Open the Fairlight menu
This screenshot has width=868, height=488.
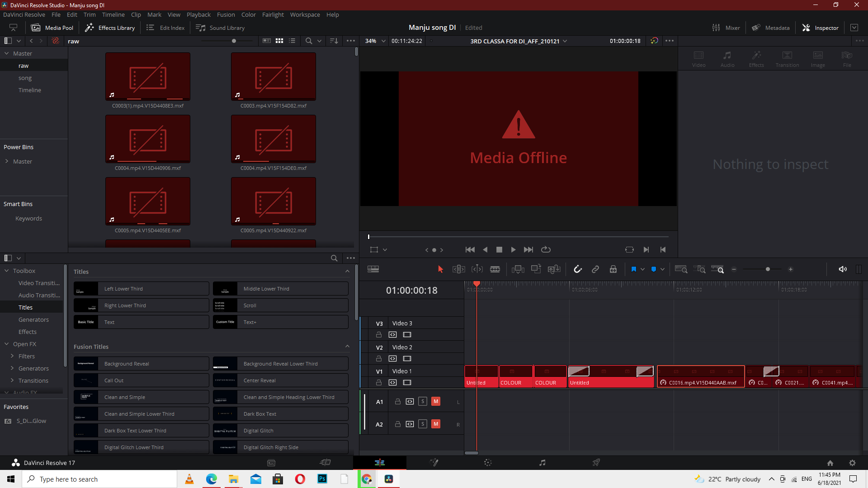(x=273, y=14)
